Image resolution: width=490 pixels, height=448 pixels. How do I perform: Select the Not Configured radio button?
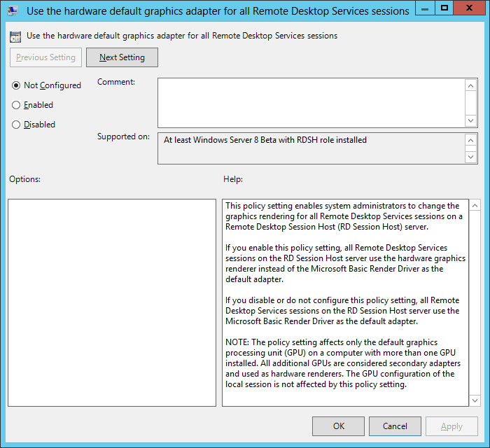tap(16, 85)
